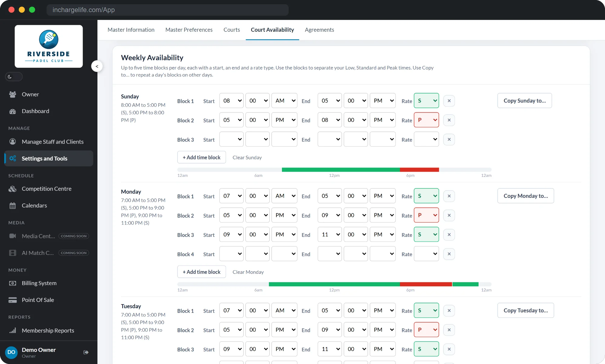Select the Court Availability tab
Screen dimensions: 605x364
coord(272,30)
